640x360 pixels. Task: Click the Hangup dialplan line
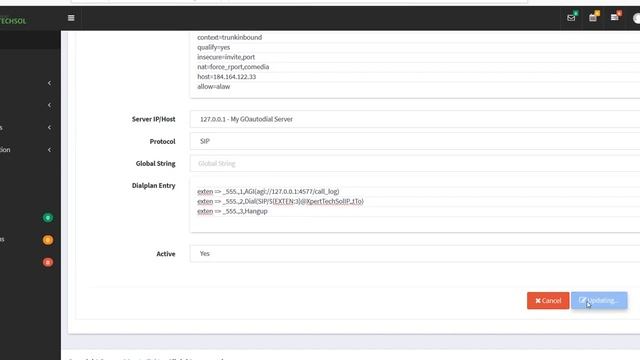click(232, 211)
